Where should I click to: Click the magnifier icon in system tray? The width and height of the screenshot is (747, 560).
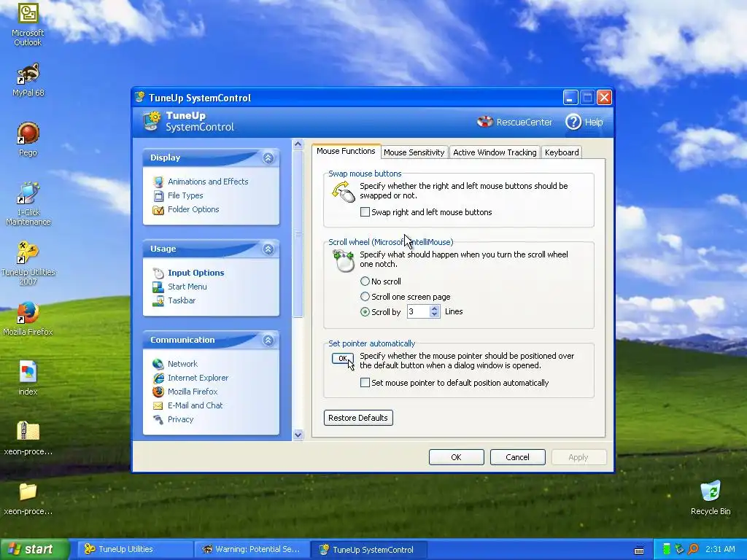(693, 549)
